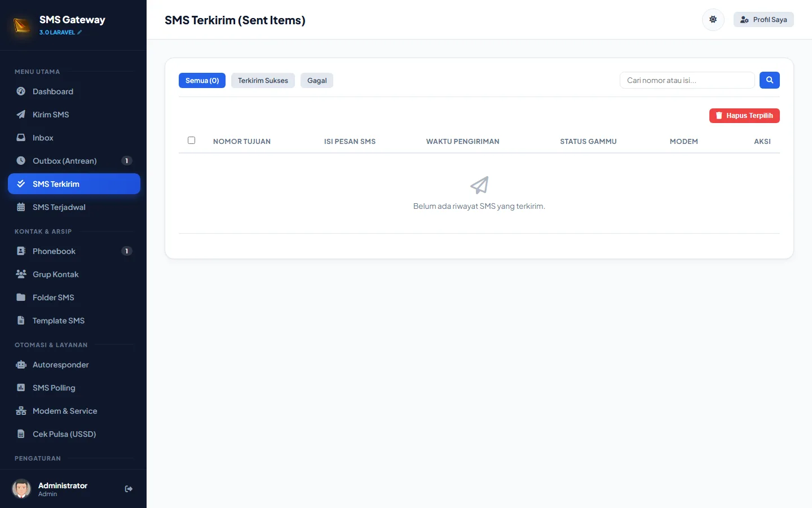812x508 pixels.
Task: Open the Profil Saya button
Action: click(764, 20)
